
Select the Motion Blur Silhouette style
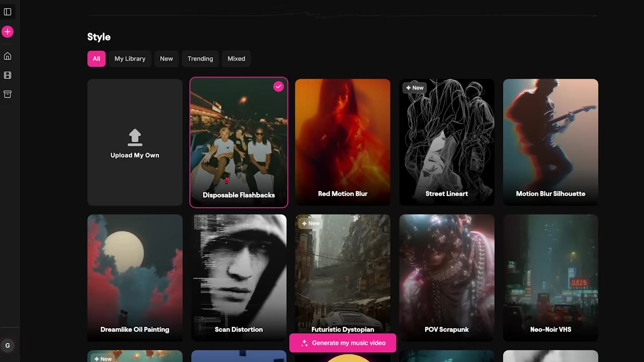pos(550,142)
